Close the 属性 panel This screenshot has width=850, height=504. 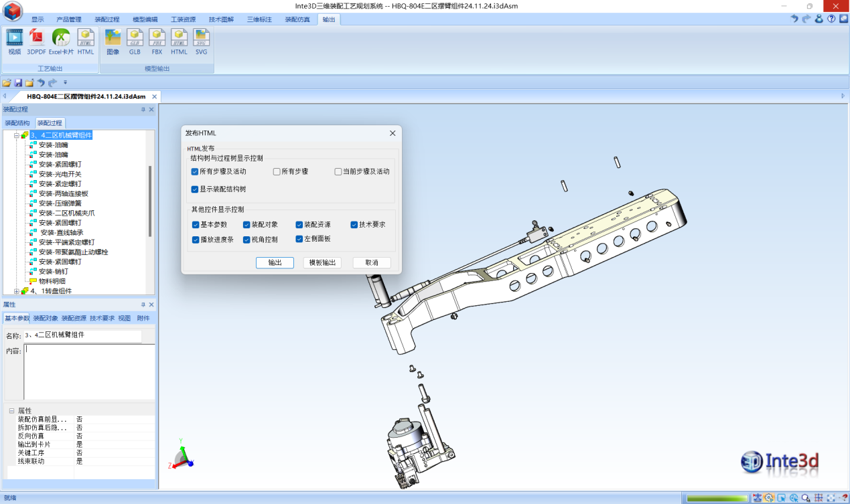tap(151, 305)
